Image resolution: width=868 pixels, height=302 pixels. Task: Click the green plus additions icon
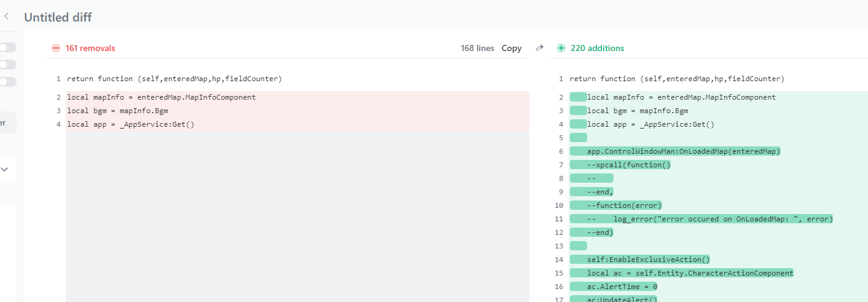561,48
